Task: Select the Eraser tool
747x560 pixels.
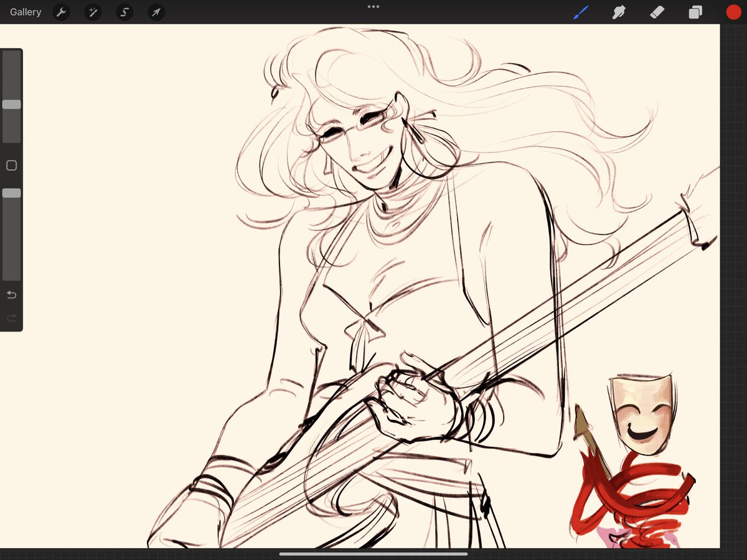Action: (657, 12)
